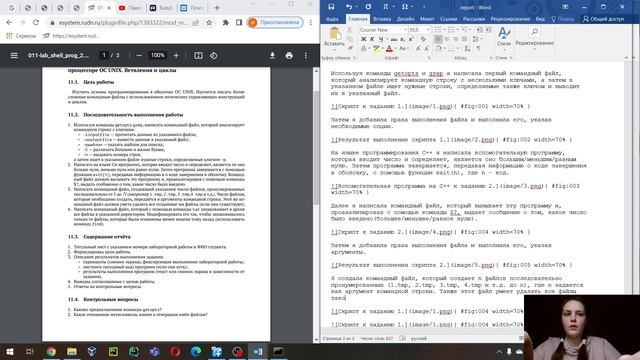Toggle strikethrough formatting (abc)
The image size is (640, 360).
[x=393, y=39]
